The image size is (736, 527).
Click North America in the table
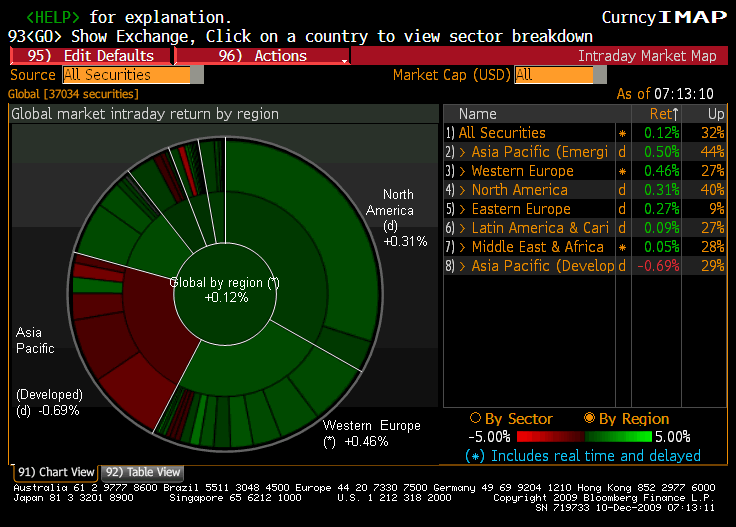point(520,190)
